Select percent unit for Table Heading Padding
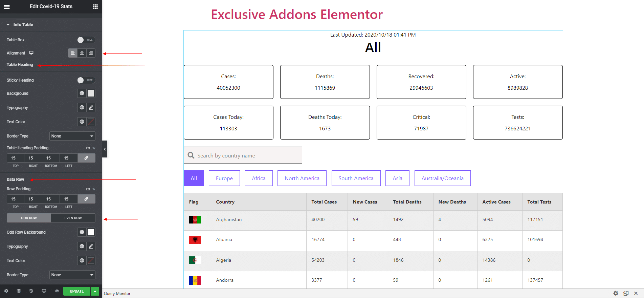The height and width of the screenshot is (298, 644). (94, 148)
